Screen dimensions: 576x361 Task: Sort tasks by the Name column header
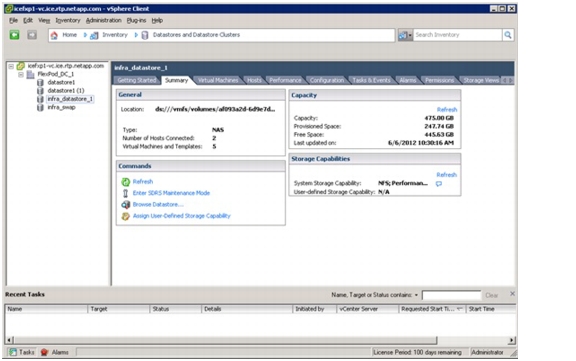click(x=46, y=309)
